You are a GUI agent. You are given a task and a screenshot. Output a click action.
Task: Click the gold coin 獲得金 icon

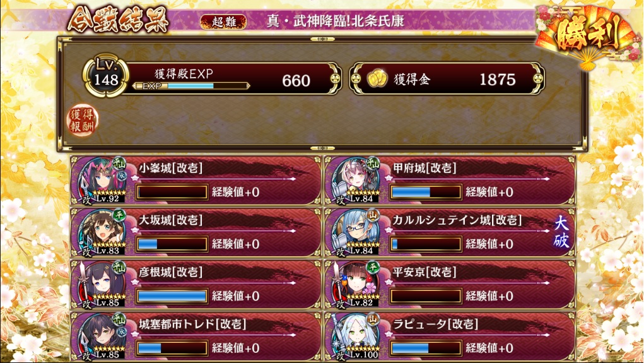(377, 78)
